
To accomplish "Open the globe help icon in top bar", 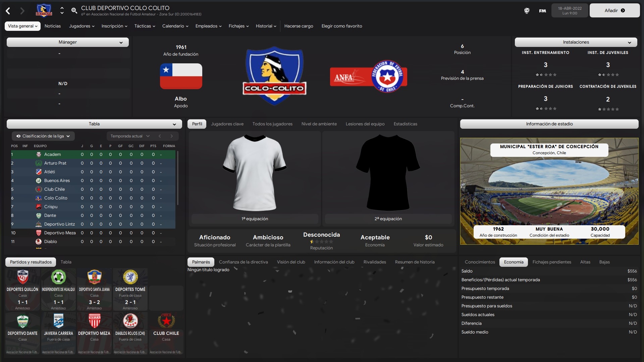I will point(527,11).
